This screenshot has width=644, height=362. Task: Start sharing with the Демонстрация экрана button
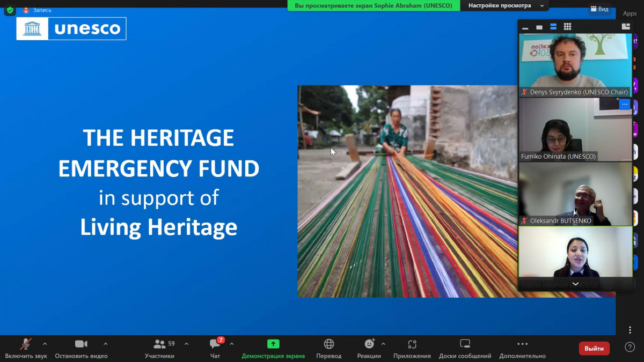tap(273, 348)
